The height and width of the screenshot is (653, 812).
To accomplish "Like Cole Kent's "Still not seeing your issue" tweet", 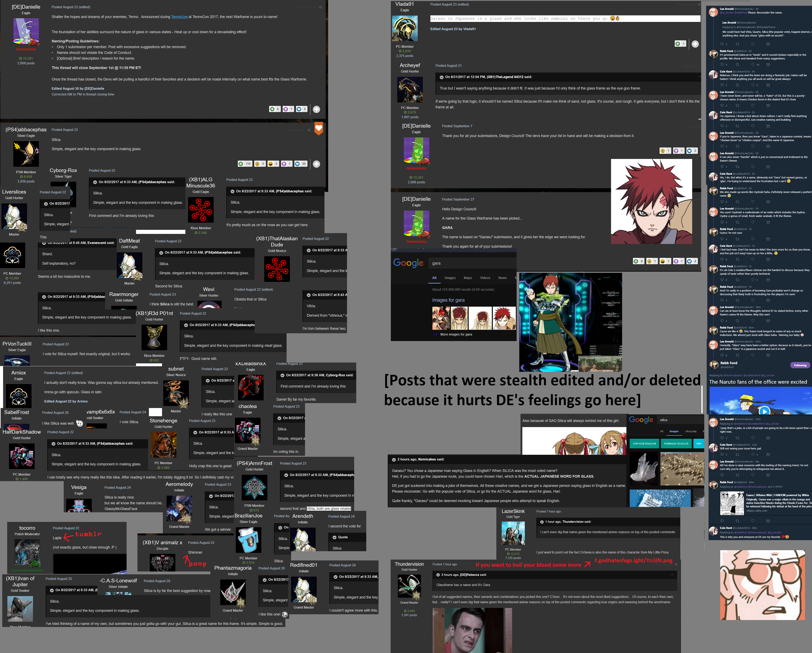I will [x=753, y=455].
